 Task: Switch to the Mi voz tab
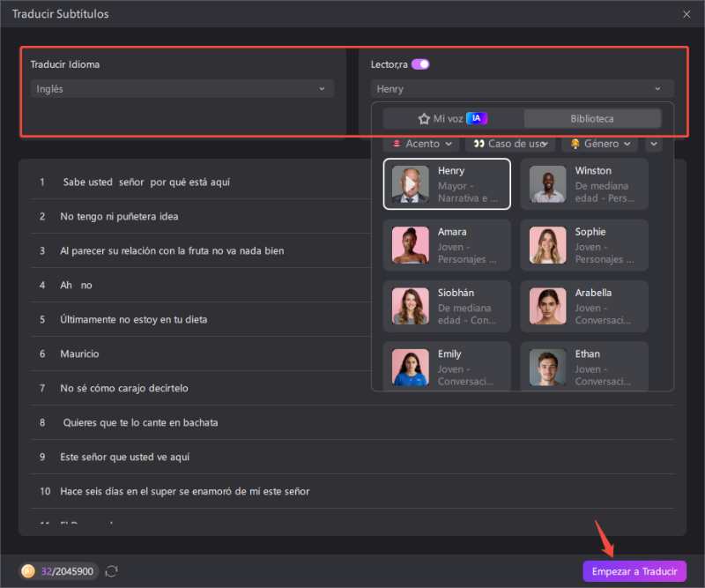[x=453, y=118]
